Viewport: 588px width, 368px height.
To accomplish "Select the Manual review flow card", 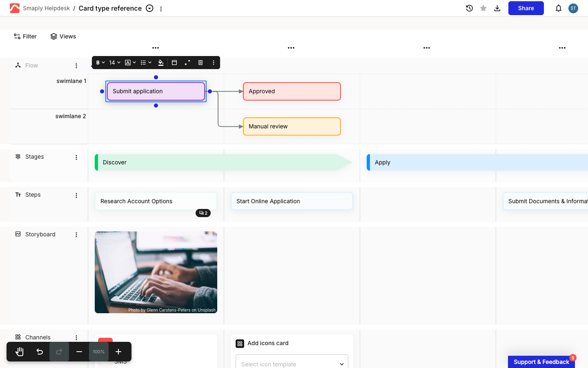I will (x=292, y=126).
